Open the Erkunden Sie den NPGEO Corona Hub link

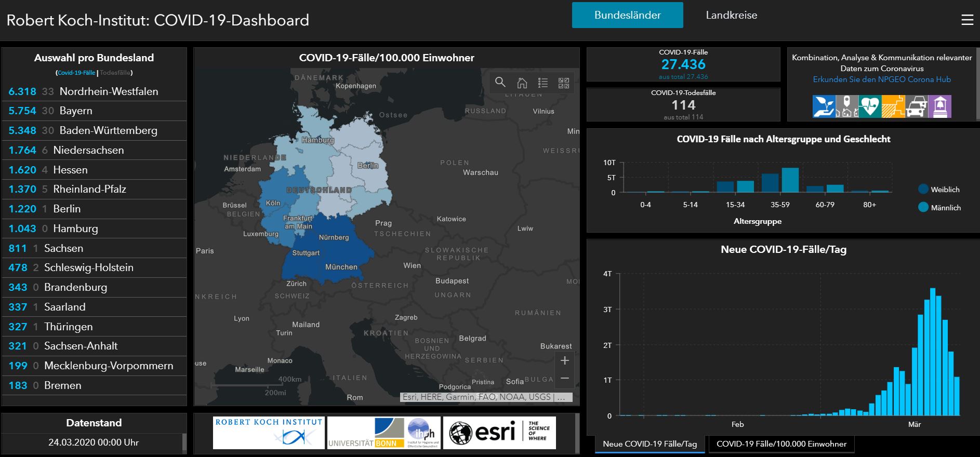[882, 79]
